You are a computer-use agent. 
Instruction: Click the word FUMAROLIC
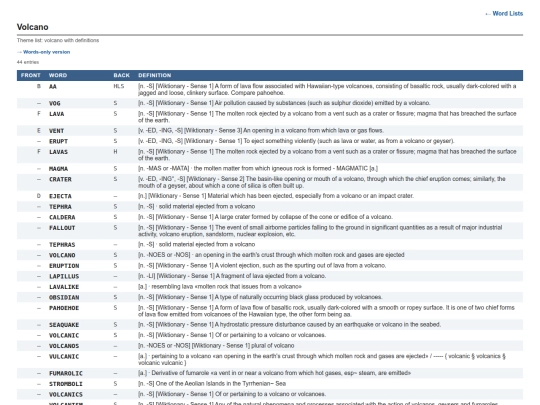(x=66, y=374)
